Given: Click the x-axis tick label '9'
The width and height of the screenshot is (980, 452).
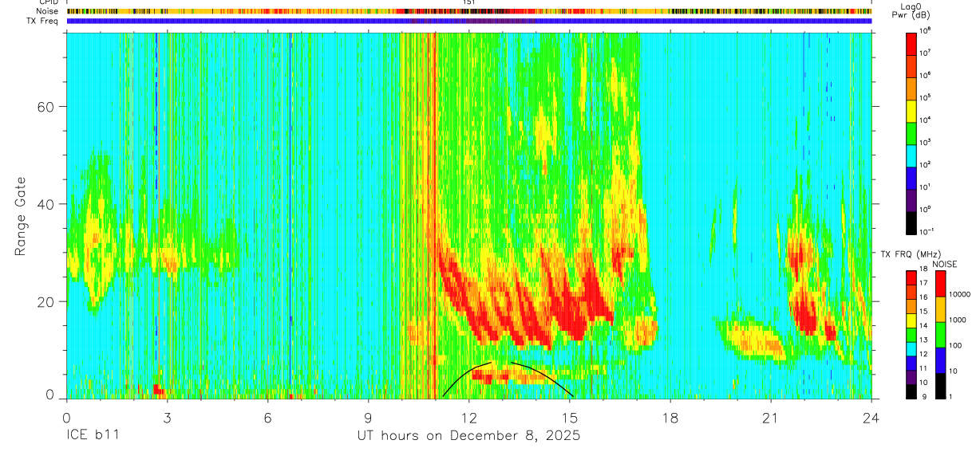Looking at the screenshot, I should 368,417.
